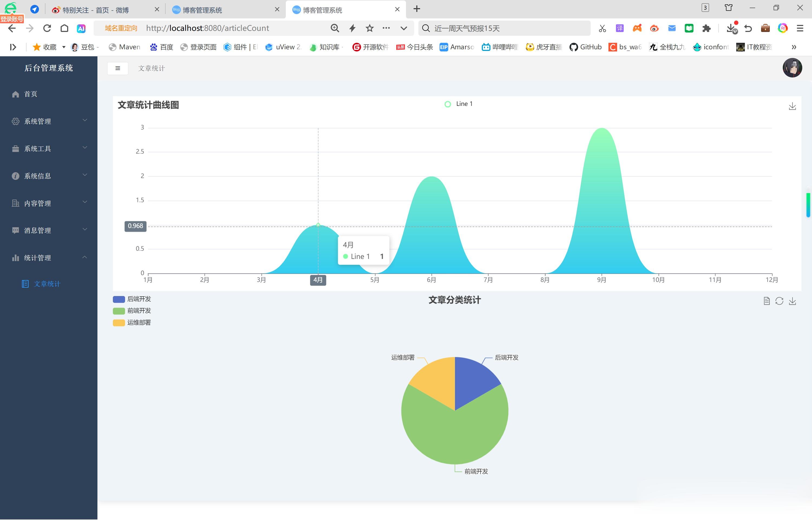812x520 pixels.
Task: Go to 首页 in the sidebar
Action: click(30, 94)
